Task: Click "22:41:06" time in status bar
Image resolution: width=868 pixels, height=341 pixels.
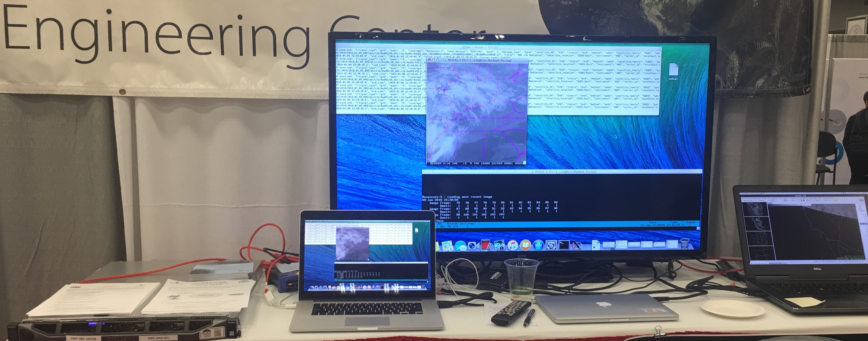Action: click(x=674, y=225)
